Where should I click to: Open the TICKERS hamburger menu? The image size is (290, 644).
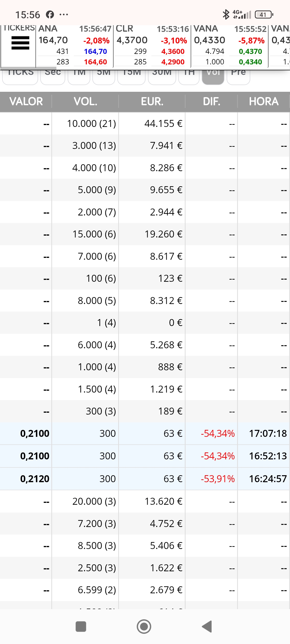20,43
